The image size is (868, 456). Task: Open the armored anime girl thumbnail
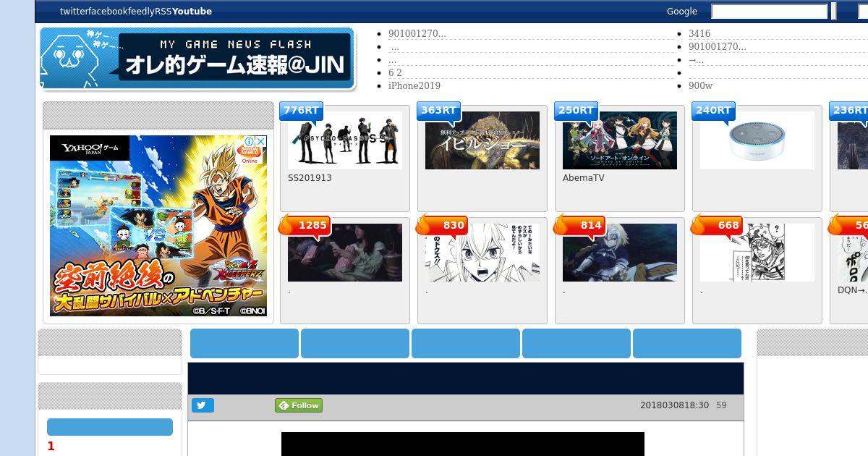[620, 253]
